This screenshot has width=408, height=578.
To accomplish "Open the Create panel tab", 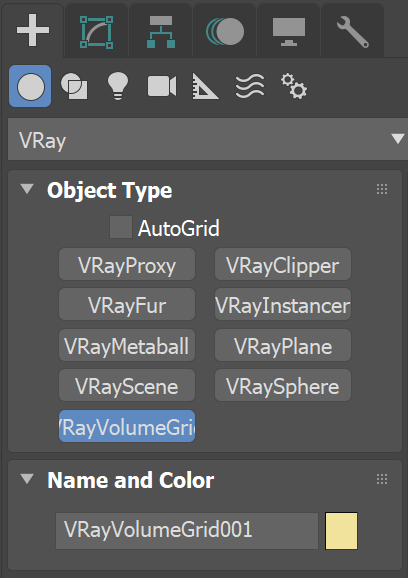I will tap(33, 31).
